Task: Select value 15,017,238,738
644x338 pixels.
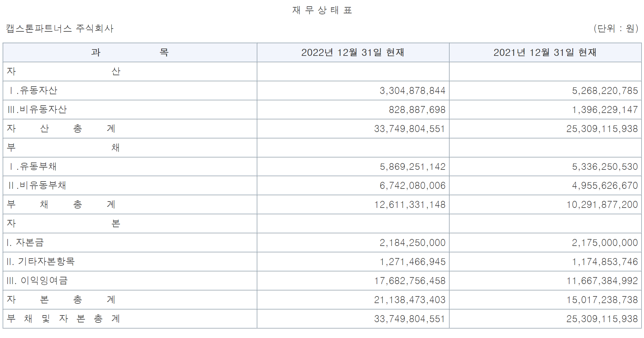Action: (602, 300)
